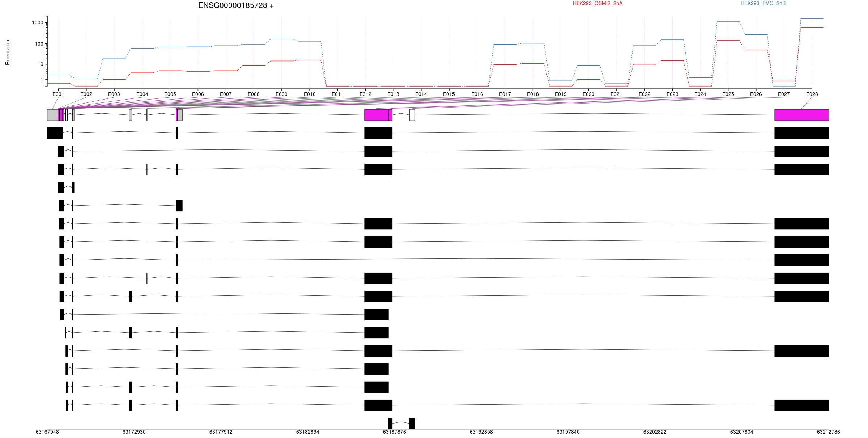Click blue expression line peak at E028

coord(812,19)
